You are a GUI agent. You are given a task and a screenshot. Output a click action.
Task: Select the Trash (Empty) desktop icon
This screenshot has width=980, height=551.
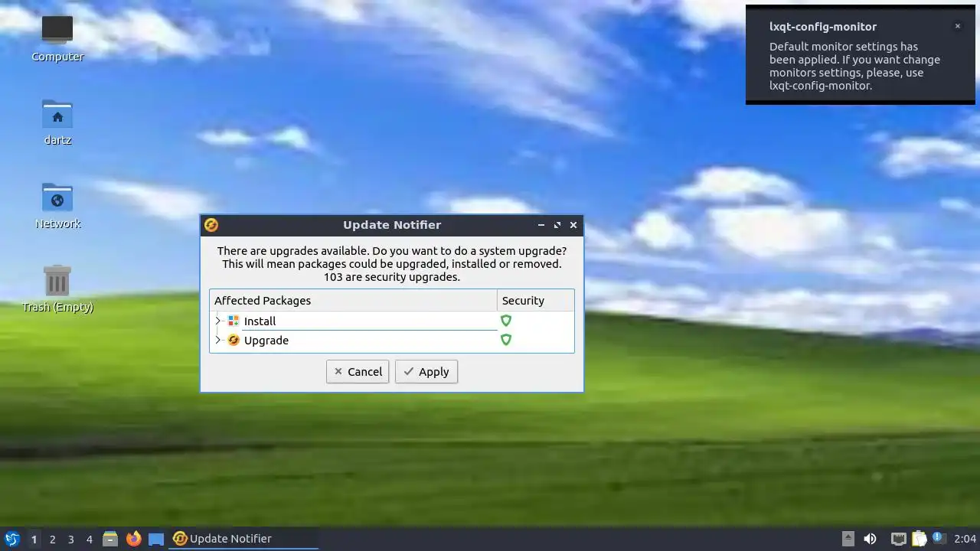click(x=57, y=289)
